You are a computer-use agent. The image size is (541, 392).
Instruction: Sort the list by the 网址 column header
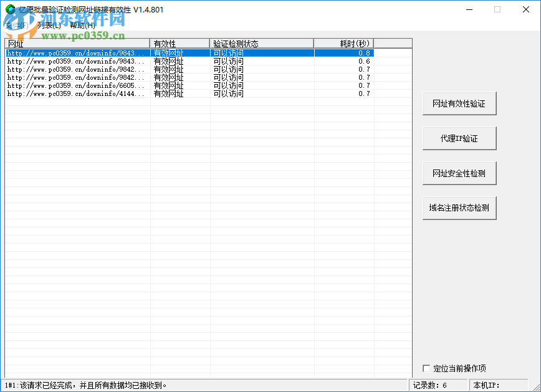click(75, 44)
